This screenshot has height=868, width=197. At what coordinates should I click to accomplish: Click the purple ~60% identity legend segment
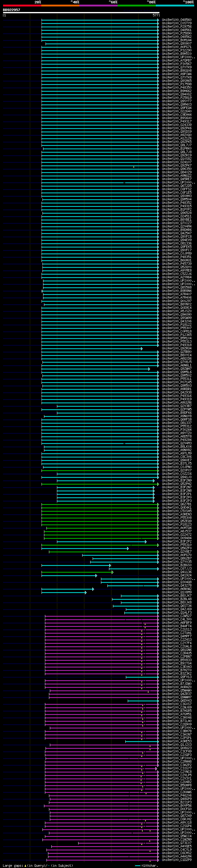[x=99, y=6]
